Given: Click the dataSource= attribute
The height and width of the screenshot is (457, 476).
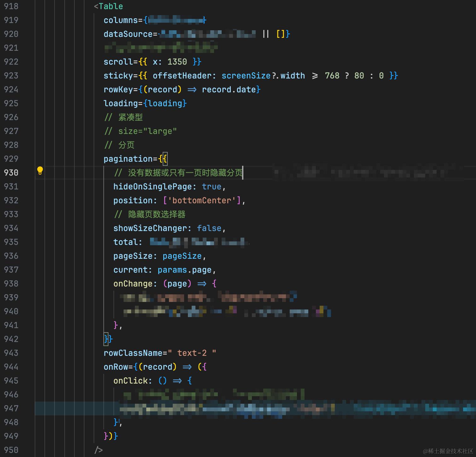Looking at the screenshot, I should coord(131,34).
